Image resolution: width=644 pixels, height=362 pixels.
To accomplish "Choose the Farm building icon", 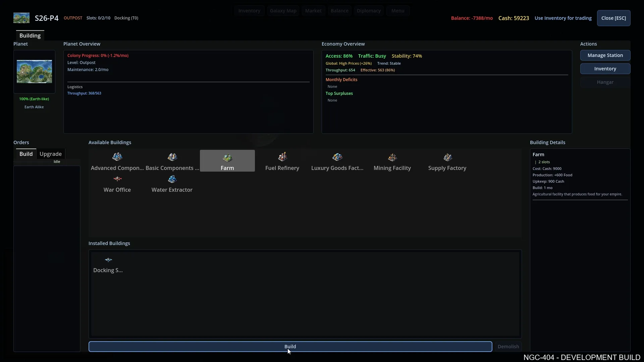I will coord(227,158).
